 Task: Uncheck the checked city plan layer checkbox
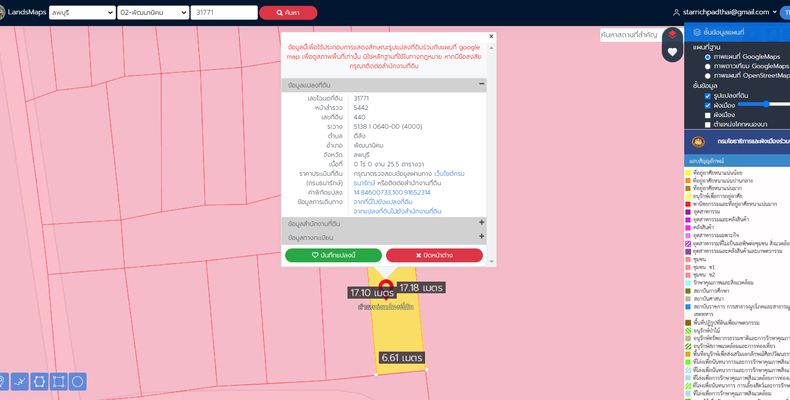(x=707, y=105)
